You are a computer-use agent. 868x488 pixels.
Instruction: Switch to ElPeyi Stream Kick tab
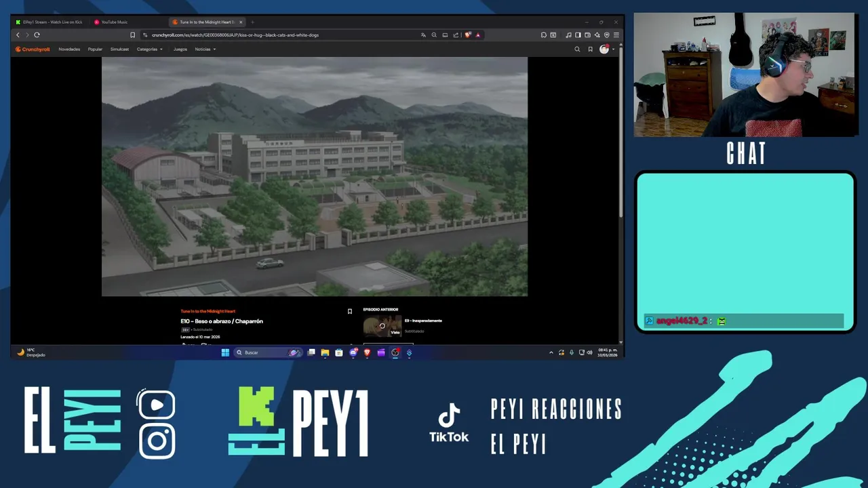[x=49, y=22]
